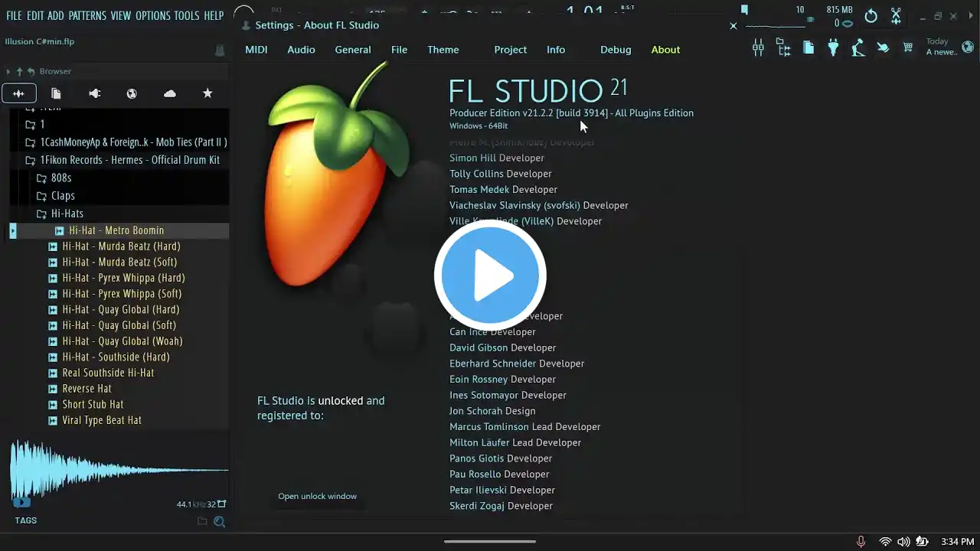The image size is (980, 551).
Task: Expand the 808s folder
Action: click(x=54, y=178)
